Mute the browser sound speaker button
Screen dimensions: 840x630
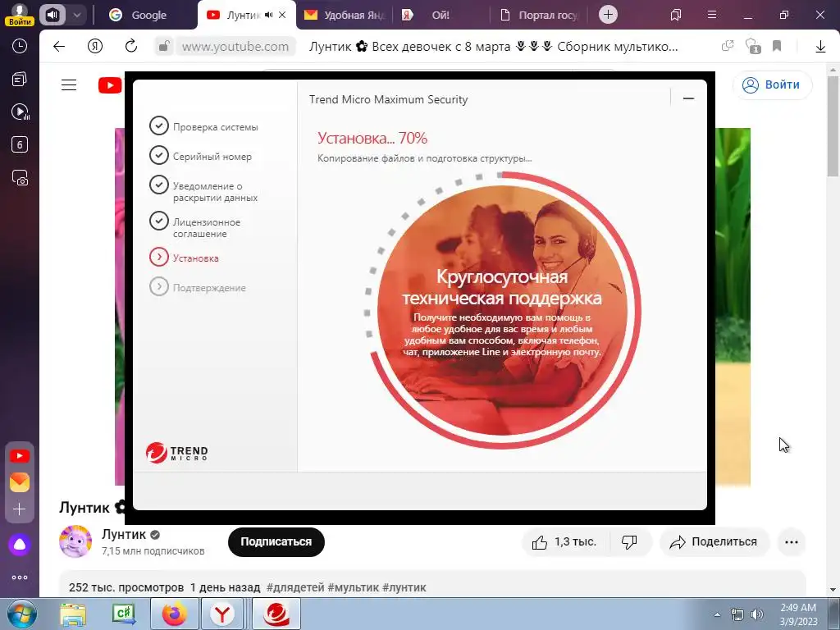52,15
